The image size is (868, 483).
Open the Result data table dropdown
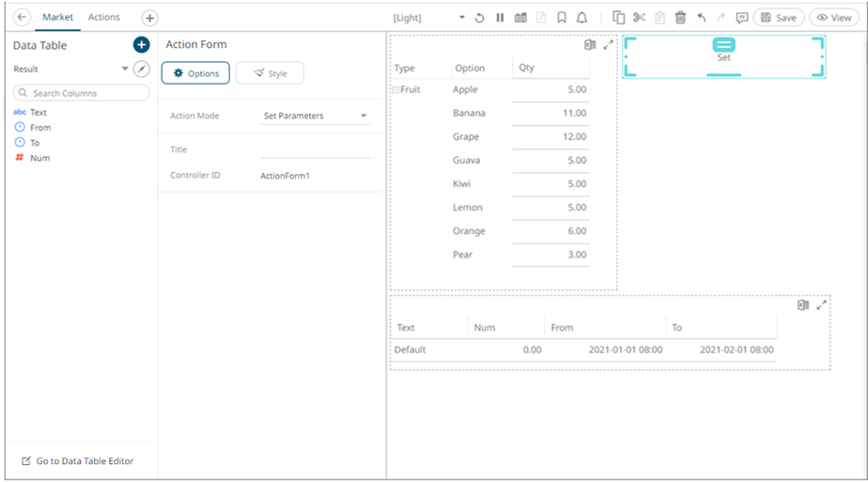[70, 69]
